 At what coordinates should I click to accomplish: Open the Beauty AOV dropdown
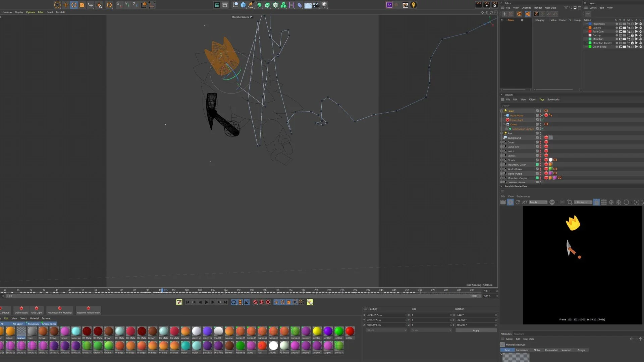[x=538, y=202]
